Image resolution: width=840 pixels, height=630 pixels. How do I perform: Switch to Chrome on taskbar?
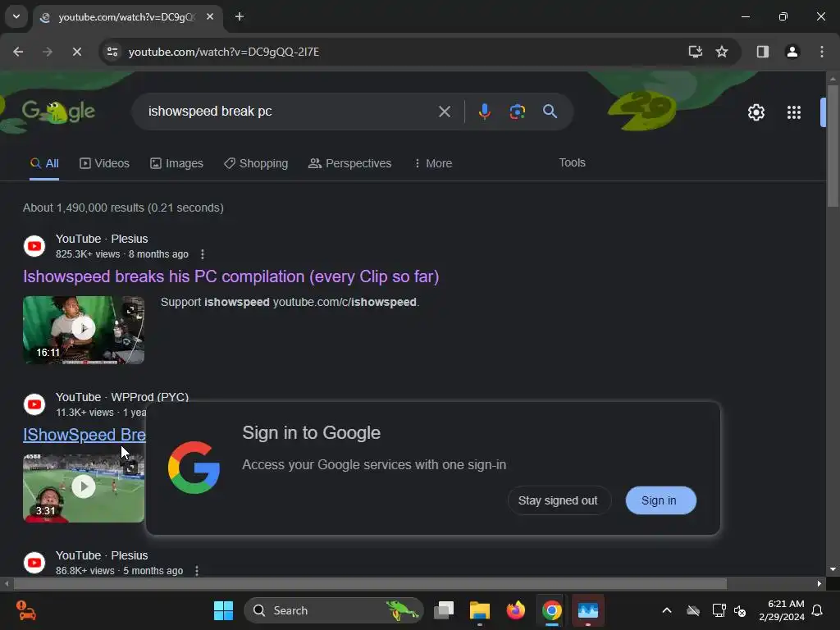tap(552, 610)
